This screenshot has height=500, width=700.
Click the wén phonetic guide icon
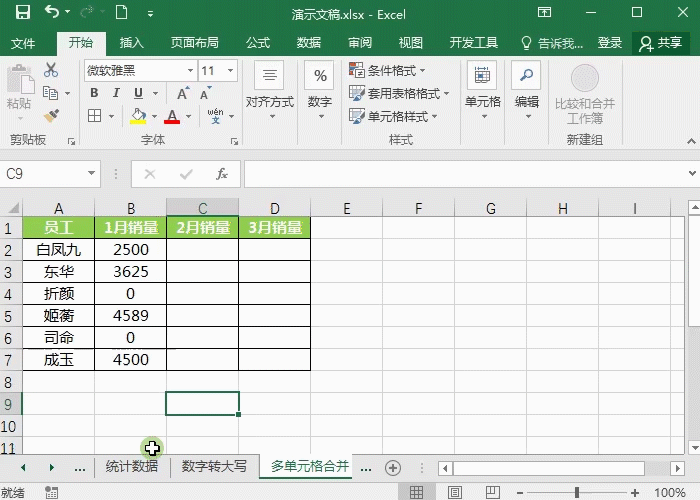(216, 116)
